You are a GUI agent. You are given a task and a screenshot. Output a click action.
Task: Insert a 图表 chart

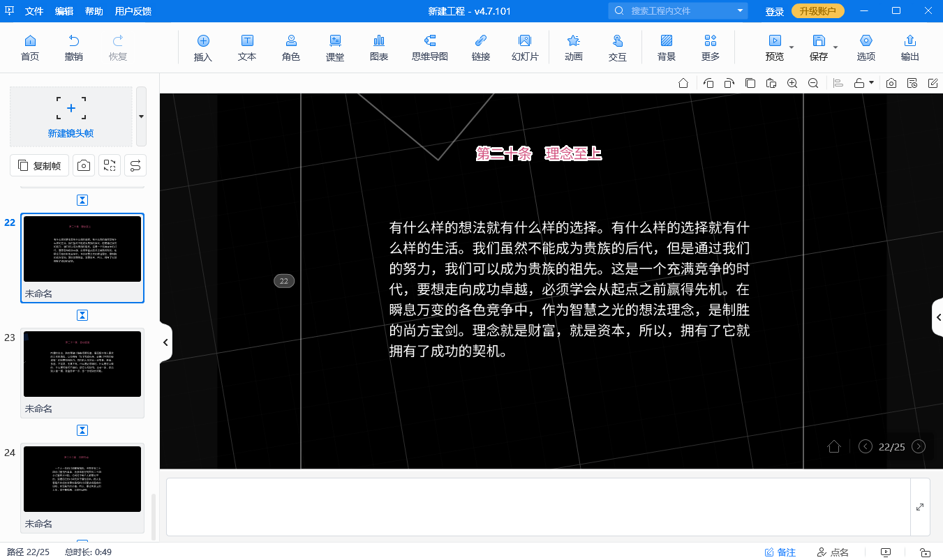pos(379,48)
